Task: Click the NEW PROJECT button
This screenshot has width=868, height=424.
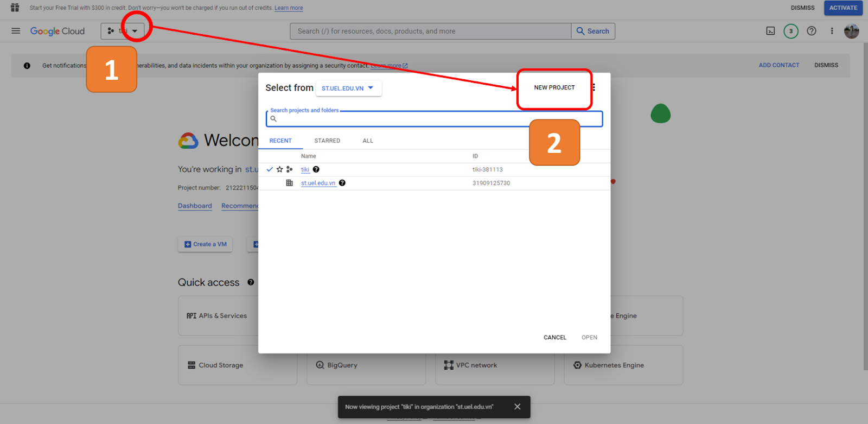Action: 554,87
